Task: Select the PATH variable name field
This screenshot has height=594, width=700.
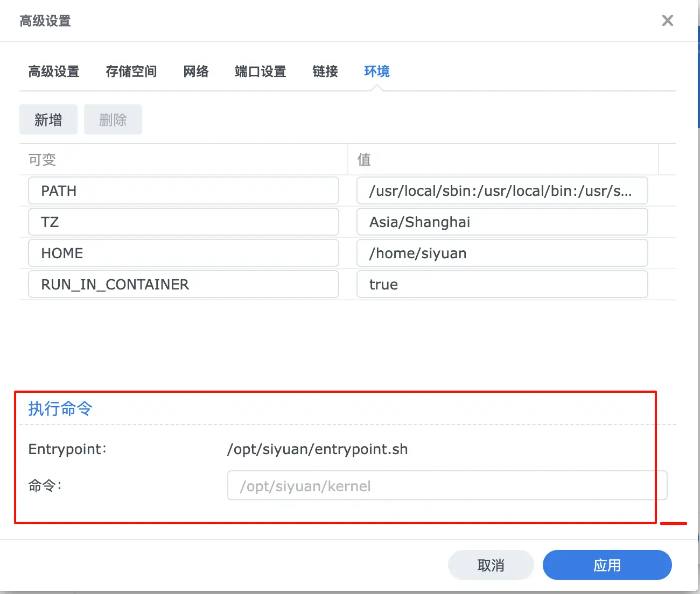Action: click(183, 190)
